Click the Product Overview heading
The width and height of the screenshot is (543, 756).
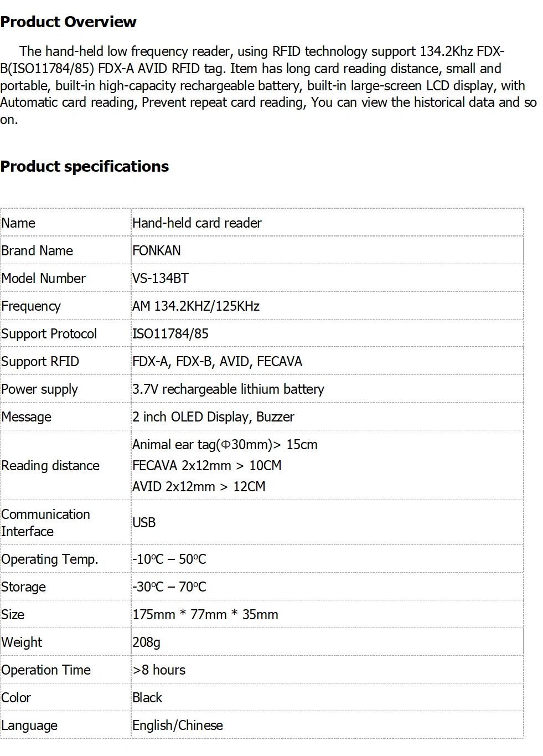[68, 22]
